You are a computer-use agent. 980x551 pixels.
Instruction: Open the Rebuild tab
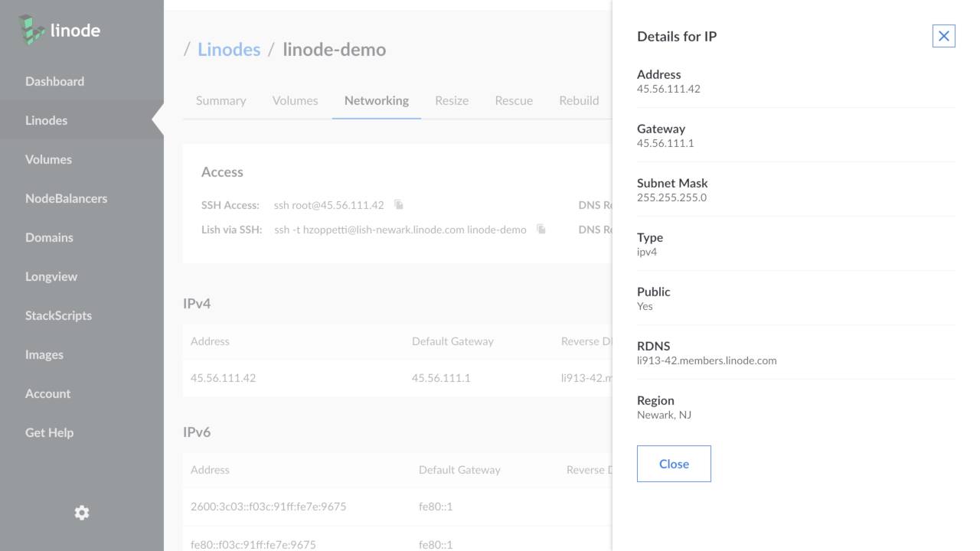tap(579, 100)
